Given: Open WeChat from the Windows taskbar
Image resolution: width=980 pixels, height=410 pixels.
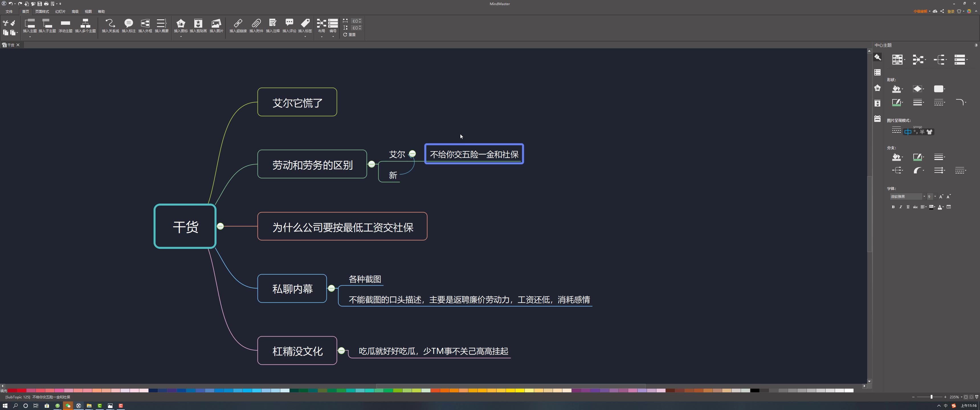Looking at the screenshot, I should tap(68, 406).
